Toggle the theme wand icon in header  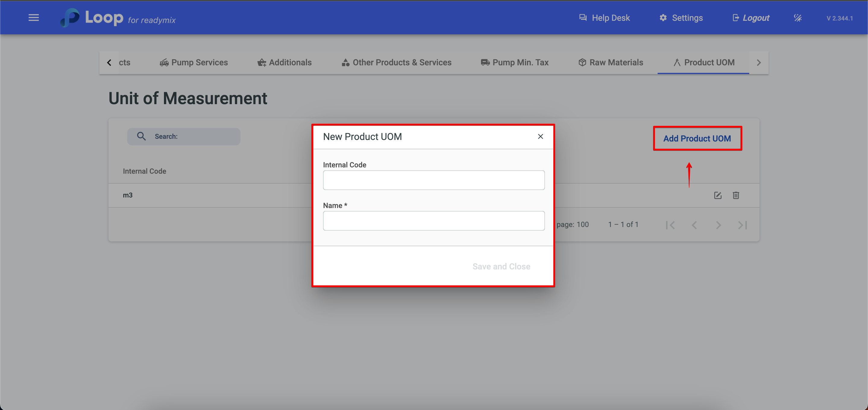click(797, 18)
